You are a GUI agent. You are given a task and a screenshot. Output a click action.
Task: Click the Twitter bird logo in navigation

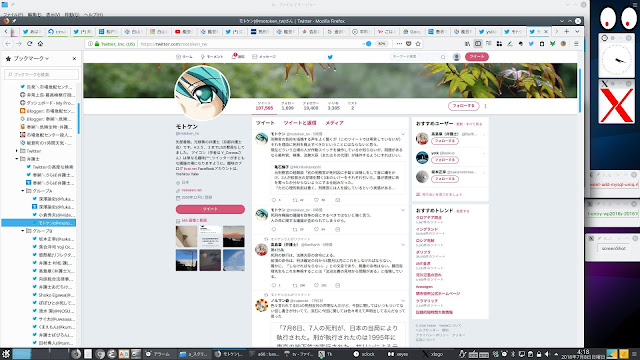(x=330, y=57)
